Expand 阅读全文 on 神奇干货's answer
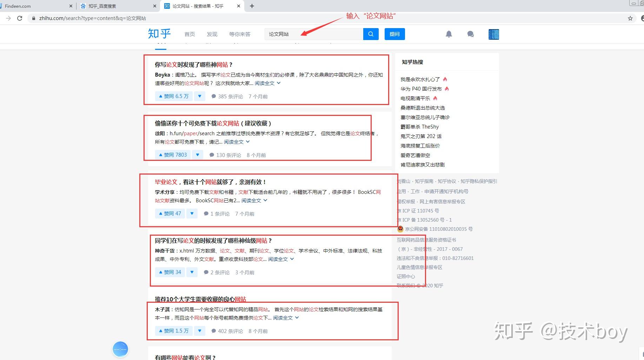 [x=281, y=259]
